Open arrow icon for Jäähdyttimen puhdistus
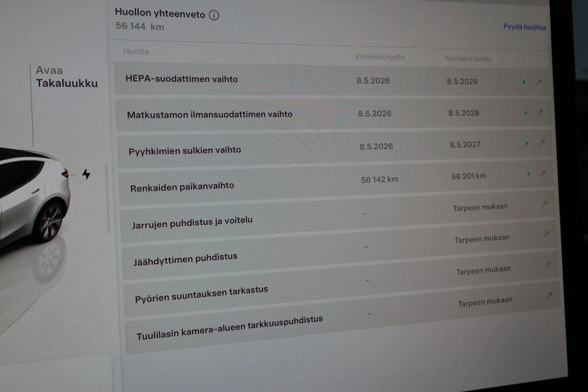 click(546, 234)
